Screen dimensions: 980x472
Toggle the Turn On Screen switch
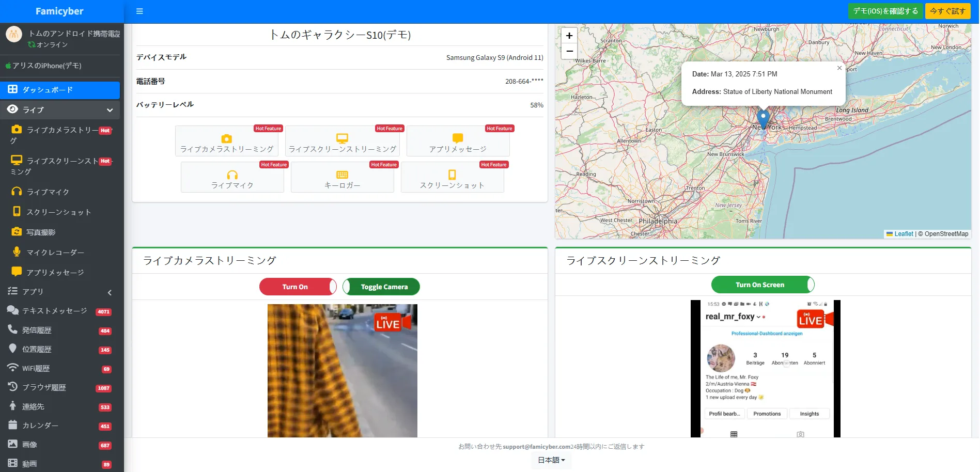click(x=763, y=285)
